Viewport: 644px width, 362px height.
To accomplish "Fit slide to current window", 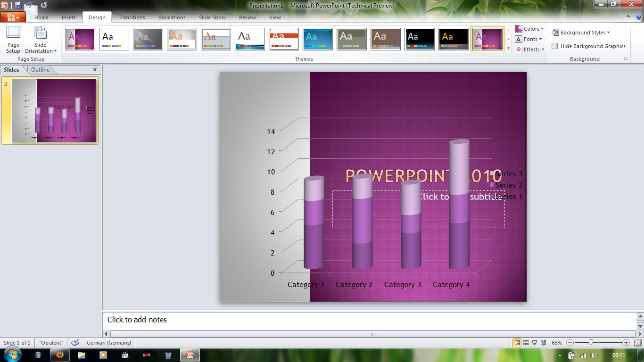I will (637, 343).
